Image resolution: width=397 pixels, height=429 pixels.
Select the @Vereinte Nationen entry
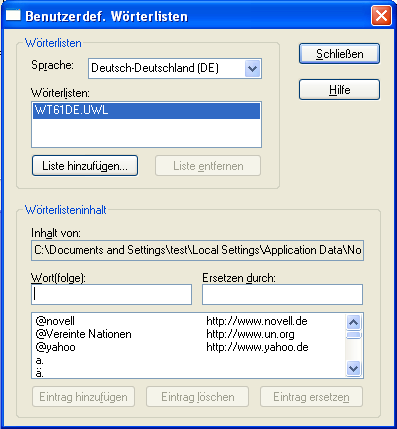[x=189, y=334]
